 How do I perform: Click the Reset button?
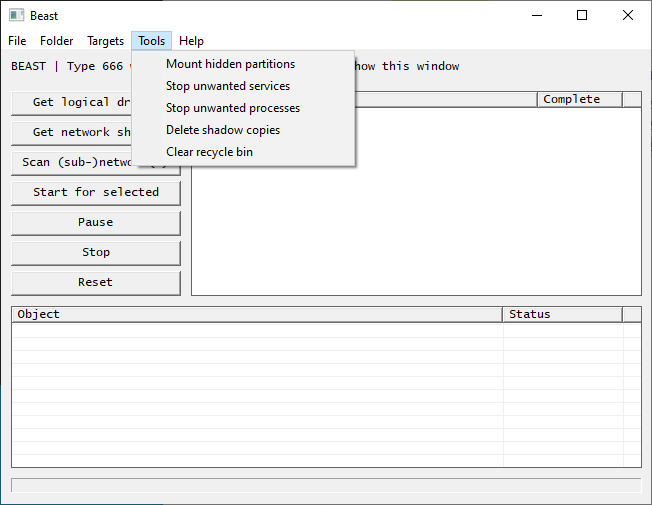(x=96, y=282)
